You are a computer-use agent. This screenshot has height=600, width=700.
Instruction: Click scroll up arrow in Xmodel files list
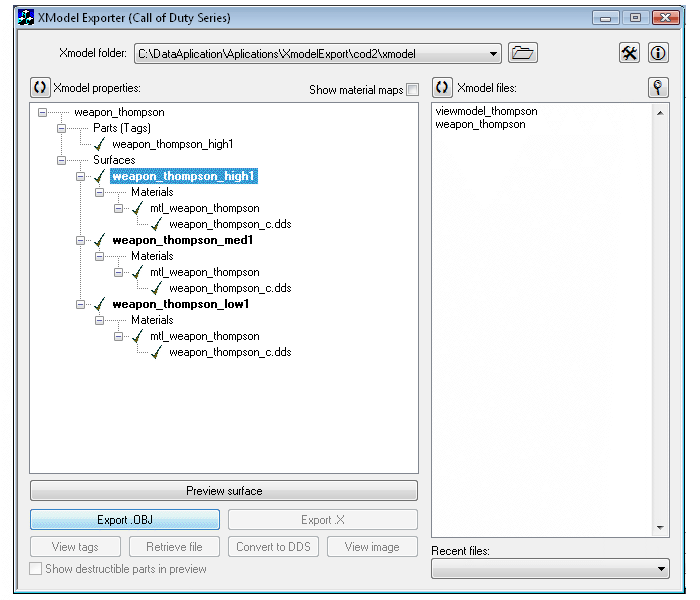click(660, 113)
